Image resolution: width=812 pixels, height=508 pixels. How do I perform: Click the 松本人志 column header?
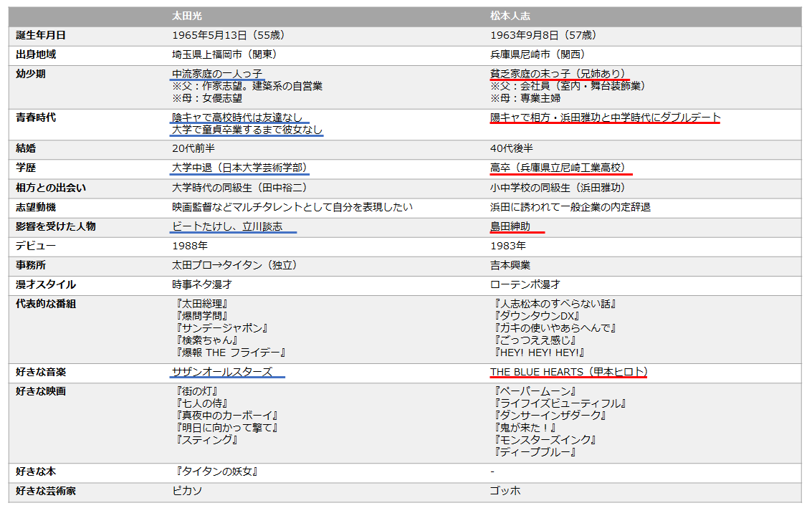510,16
